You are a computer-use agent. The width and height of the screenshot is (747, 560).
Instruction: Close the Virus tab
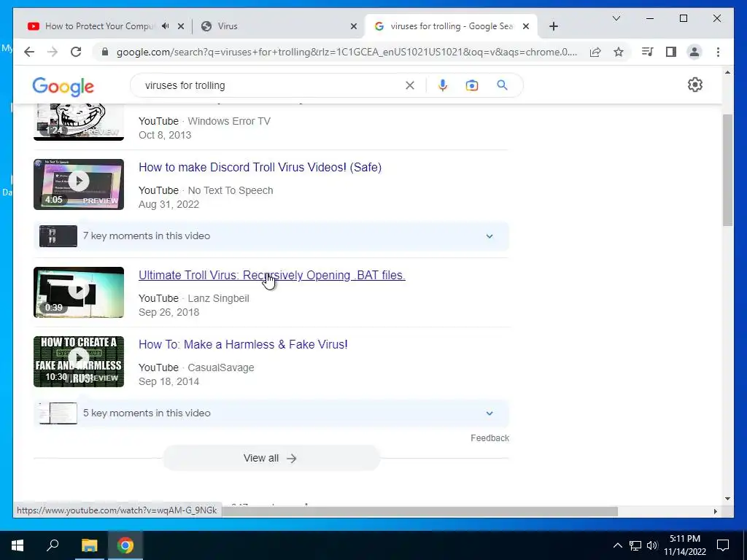tap(354, 26)
